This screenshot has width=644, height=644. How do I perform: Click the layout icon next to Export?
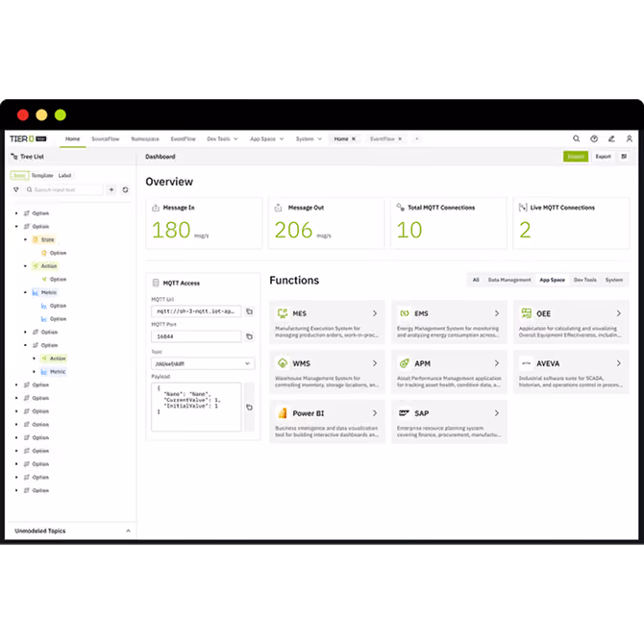coord(624,157)
